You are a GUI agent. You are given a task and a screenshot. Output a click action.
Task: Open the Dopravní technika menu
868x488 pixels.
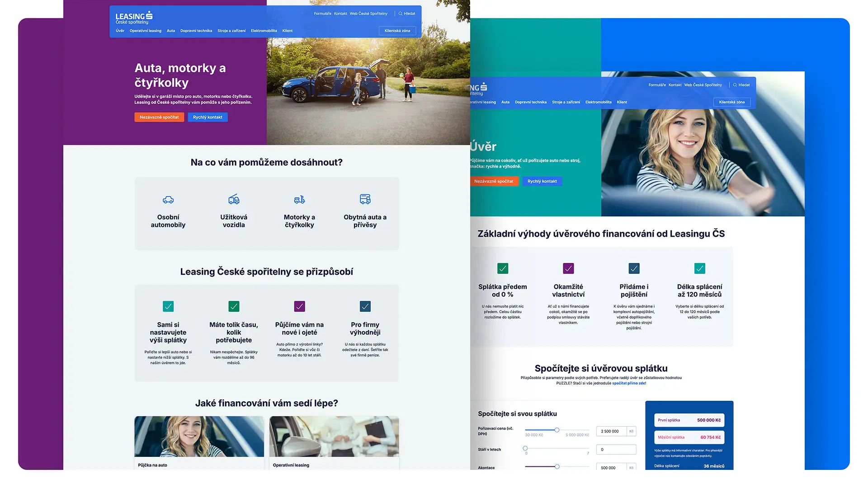196,30
